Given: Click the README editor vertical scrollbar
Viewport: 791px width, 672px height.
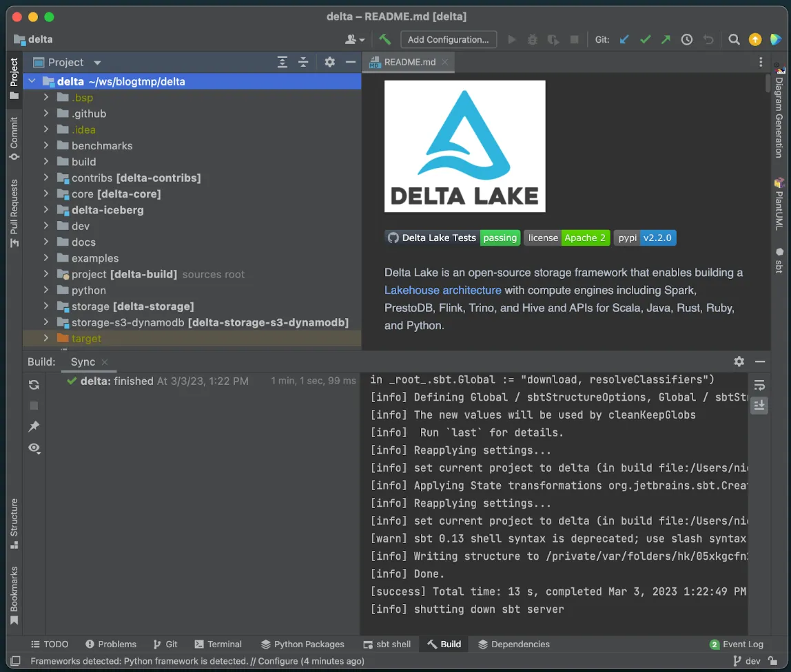Looking at the screenshot, I should (768, 84).
